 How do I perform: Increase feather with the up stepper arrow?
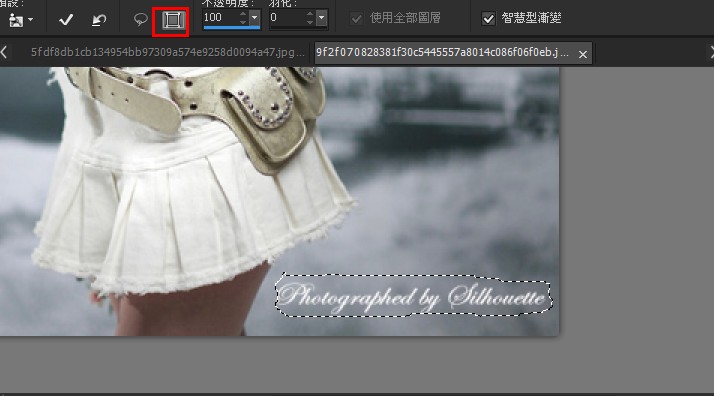(310, 14)
